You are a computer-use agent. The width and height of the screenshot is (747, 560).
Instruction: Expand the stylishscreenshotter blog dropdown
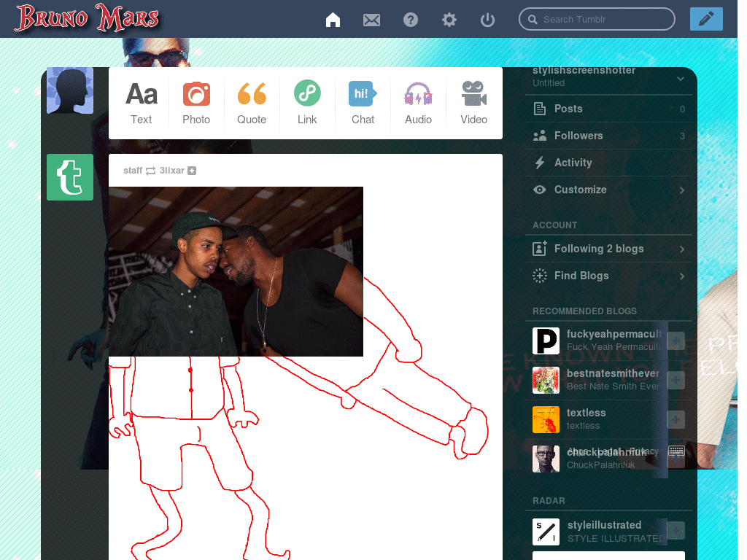(x=681, y=79)
